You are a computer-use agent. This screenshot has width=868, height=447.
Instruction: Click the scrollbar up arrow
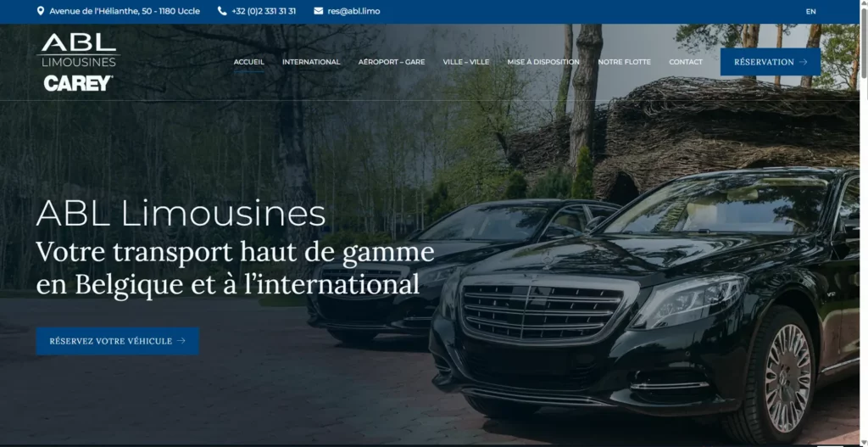[863, 4]
